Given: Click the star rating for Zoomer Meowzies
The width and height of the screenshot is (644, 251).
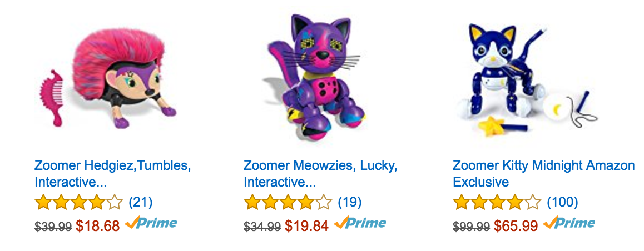Looking at the screenshot, I should point(288,202).
